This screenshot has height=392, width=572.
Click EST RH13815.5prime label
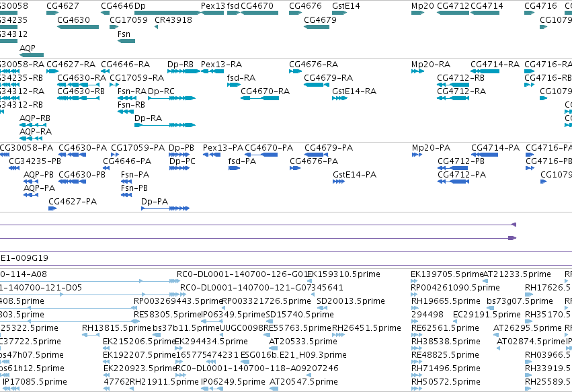tap(116, 328)
